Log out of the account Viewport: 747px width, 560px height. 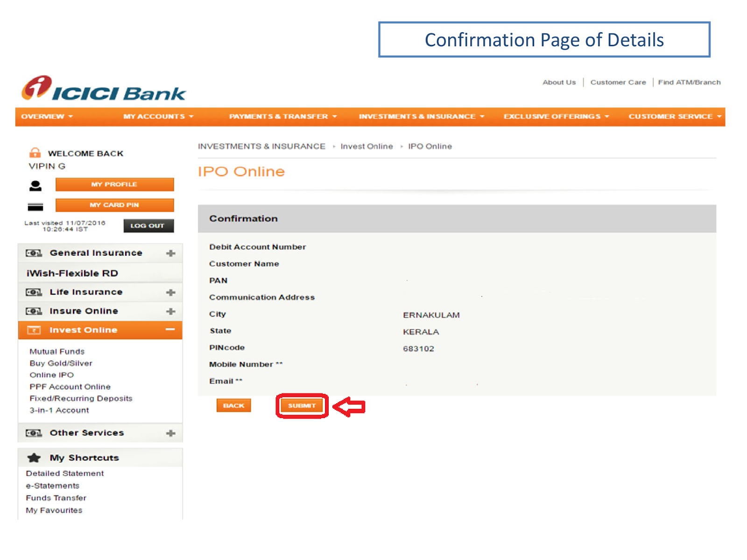click(x=148, y=226)
